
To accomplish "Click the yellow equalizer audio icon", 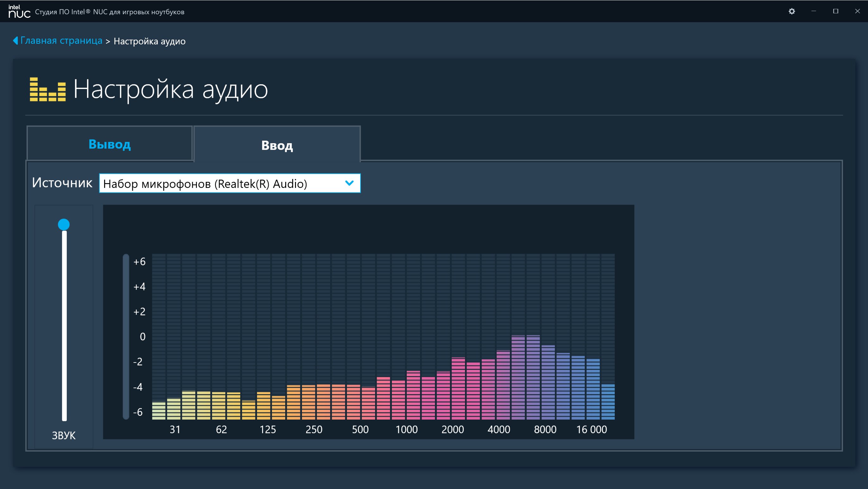I will coord(47,89).
